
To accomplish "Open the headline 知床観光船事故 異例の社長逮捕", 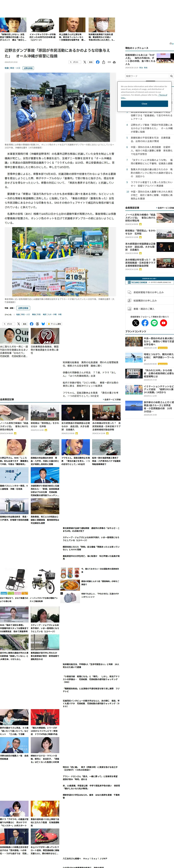I will (90, 364).
